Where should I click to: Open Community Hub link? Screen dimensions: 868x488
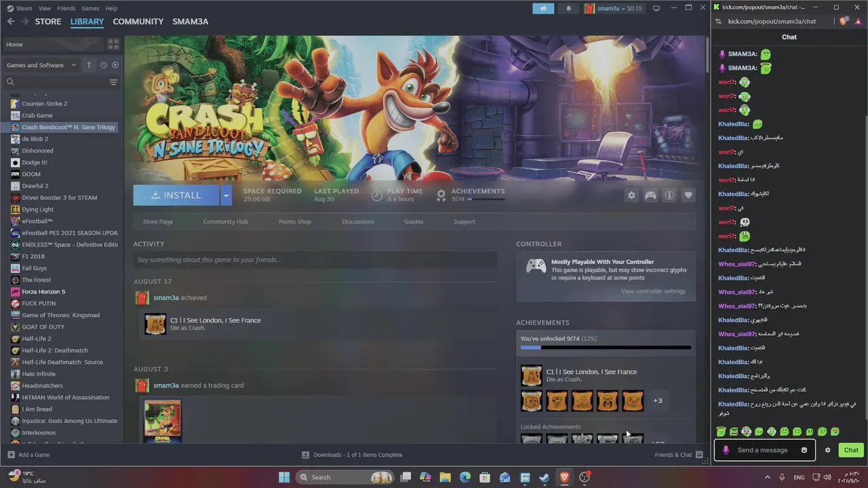click(226, 222)
